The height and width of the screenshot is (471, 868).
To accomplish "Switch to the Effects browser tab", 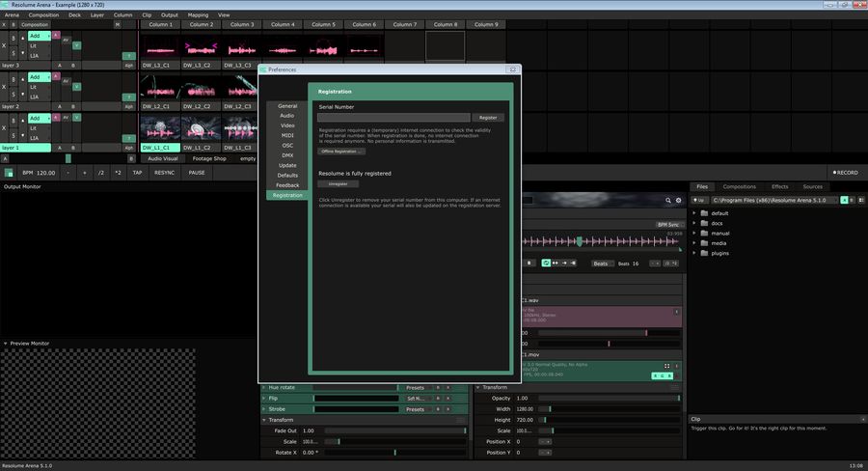I will click(x=779, y=186).
